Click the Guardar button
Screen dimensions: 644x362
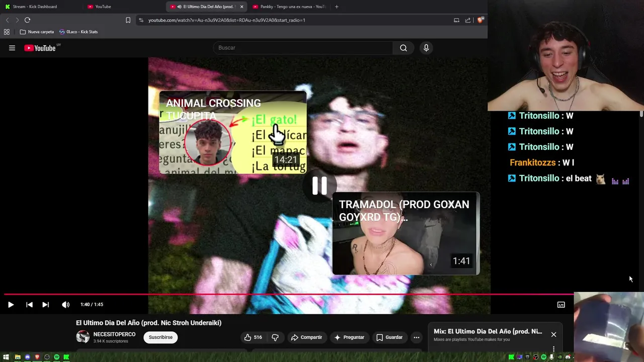click(389, 337)
